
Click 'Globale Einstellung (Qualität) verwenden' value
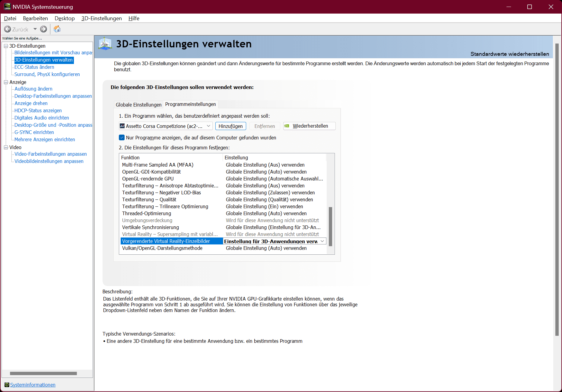pyautogui.click(x=269, y=199)
